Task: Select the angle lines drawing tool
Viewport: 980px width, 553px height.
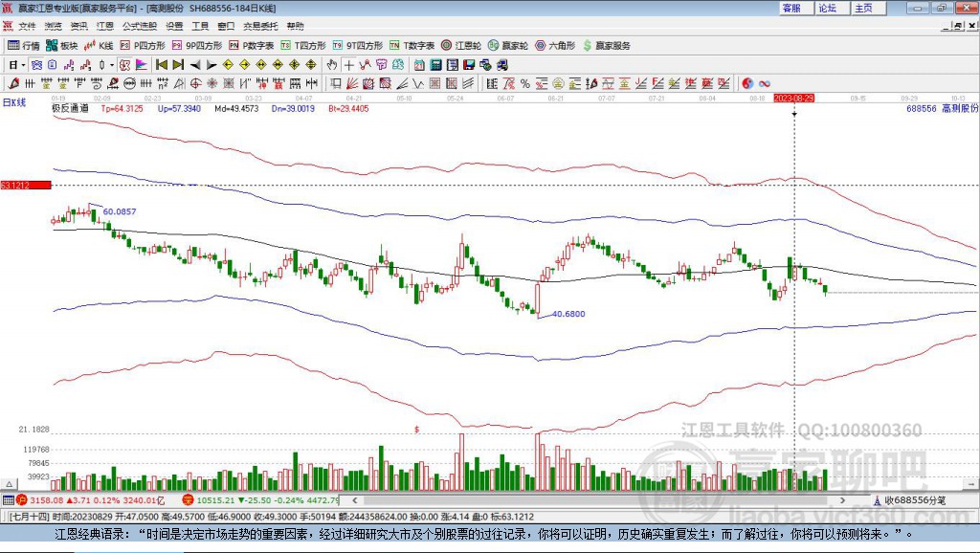Action: [x=402, y=84]
